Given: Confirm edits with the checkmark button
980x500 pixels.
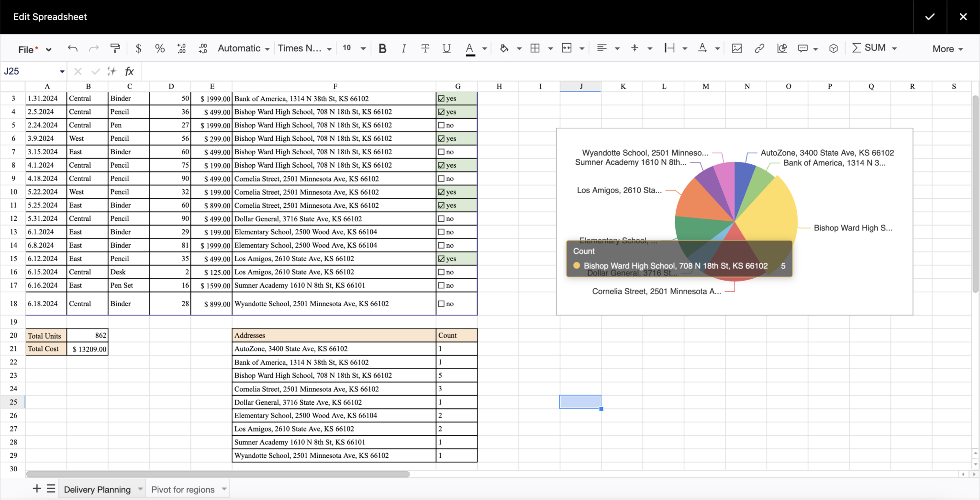Looking at the screenshot, I should tap(929, 17).
